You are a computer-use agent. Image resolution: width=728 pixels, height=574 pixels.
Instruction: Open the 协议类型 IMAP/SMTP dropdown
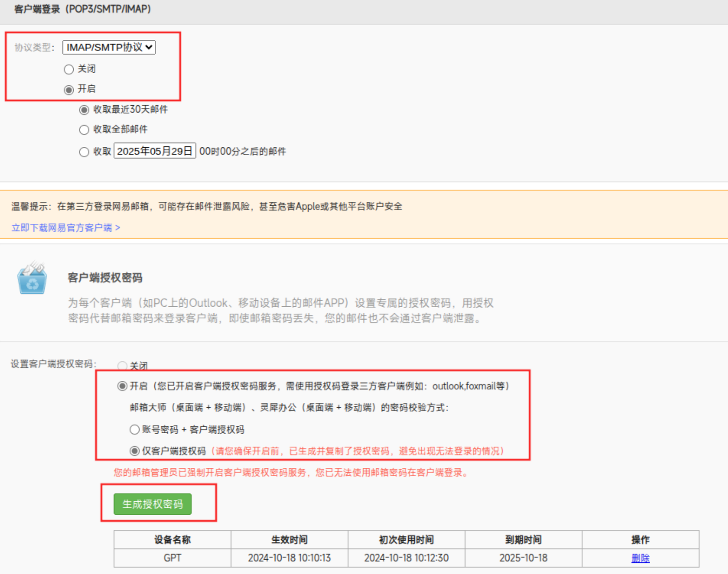pyautogui.click(x=109, y=47)
